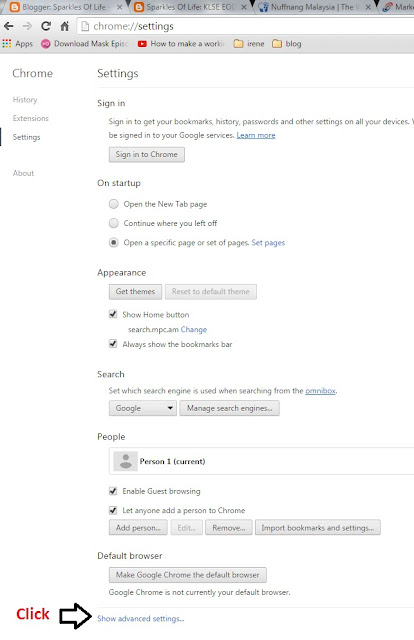Click Make Google Chrome the default browser
The image size is (414, 640).
[x=187, y=575]
